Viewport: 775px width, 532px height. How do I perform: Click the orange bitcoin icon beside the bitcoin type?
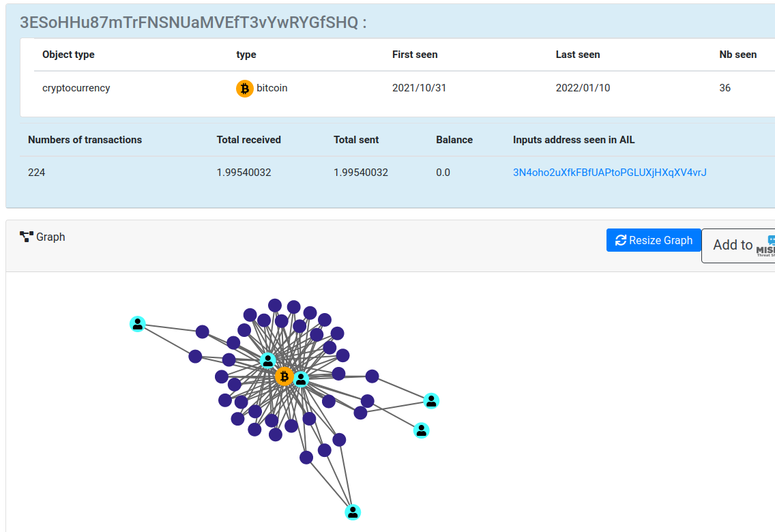pos(245,89)
